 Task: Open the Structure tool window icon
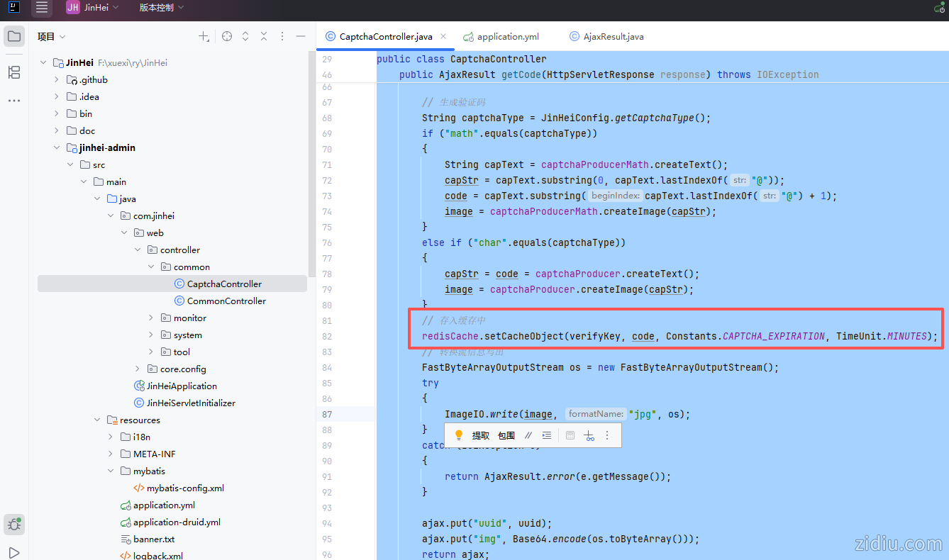click(x=14, y=72)
